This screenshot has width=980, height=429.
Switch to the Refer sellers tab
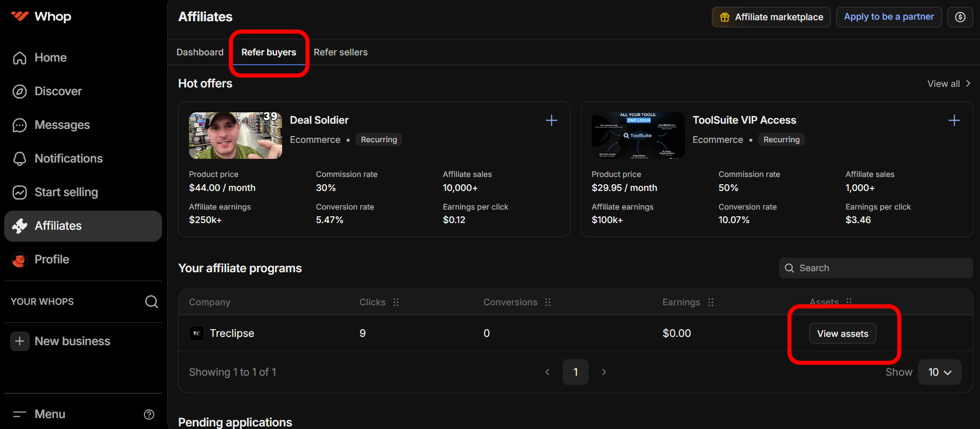[341, 52]
